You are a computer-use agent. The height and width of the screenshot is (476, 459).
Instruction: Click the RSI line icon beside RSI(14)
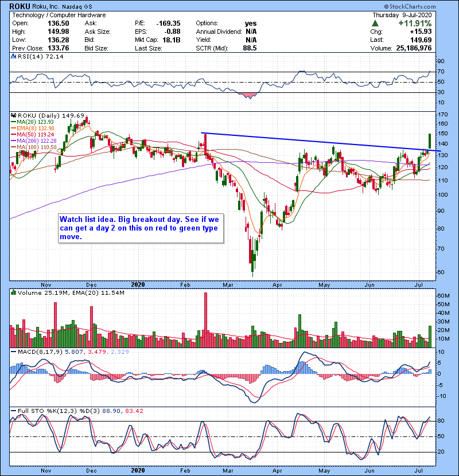coord(13,56)
